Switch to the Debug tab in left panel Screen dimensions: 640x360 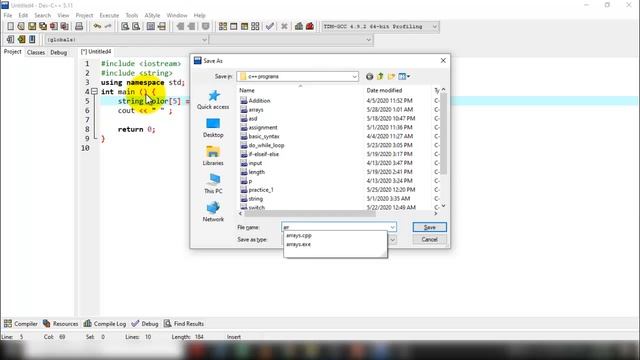click(58, 52)
